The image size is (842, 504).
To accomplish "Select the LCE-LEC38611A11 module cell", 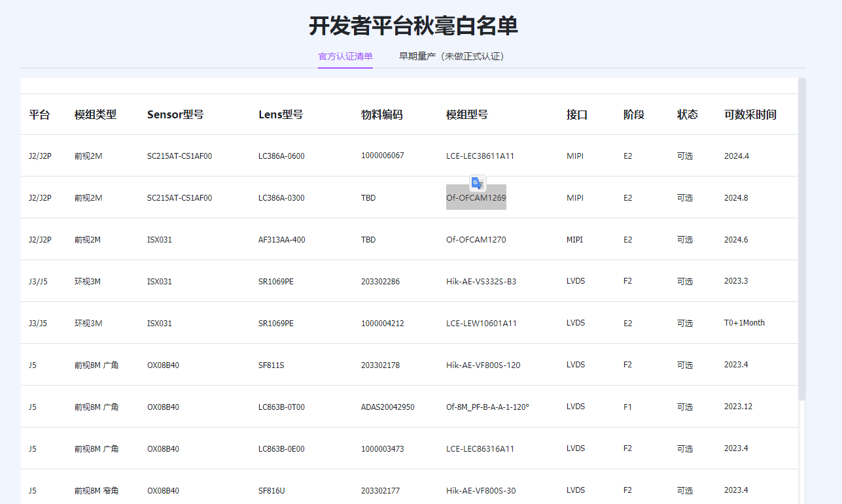I will pyautogui.click(x=480, y=156).
